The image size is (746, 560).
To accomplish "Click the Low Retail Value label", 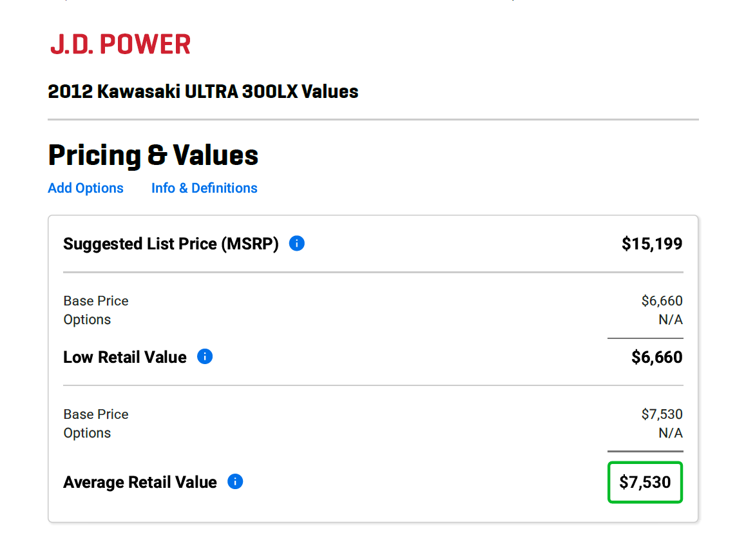I will pos(125,357).
